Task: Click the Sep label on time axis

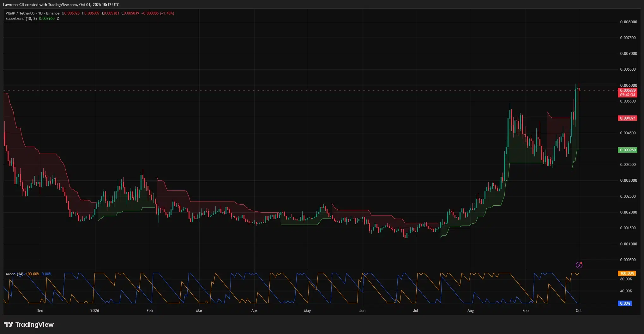Action: 526,311
